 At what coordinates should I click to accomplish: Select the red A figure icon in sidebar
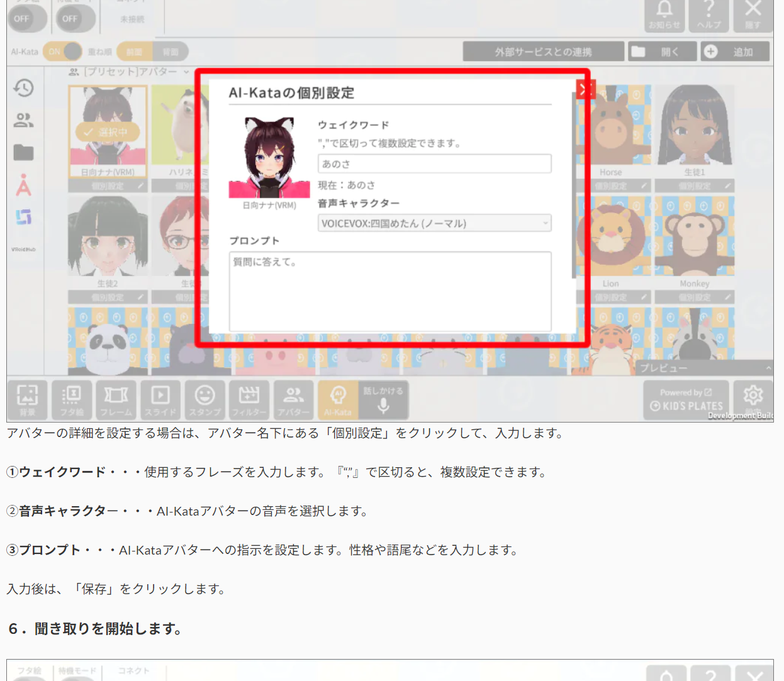tap(24, 185)
